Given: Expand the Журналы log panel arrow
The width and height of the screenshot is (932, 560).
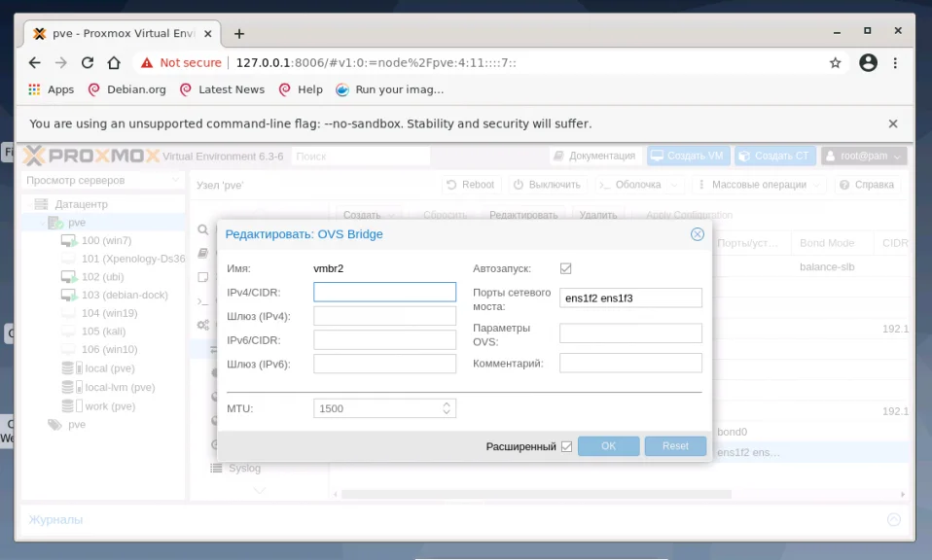Looking at the screenshot, I should (894, 519).
